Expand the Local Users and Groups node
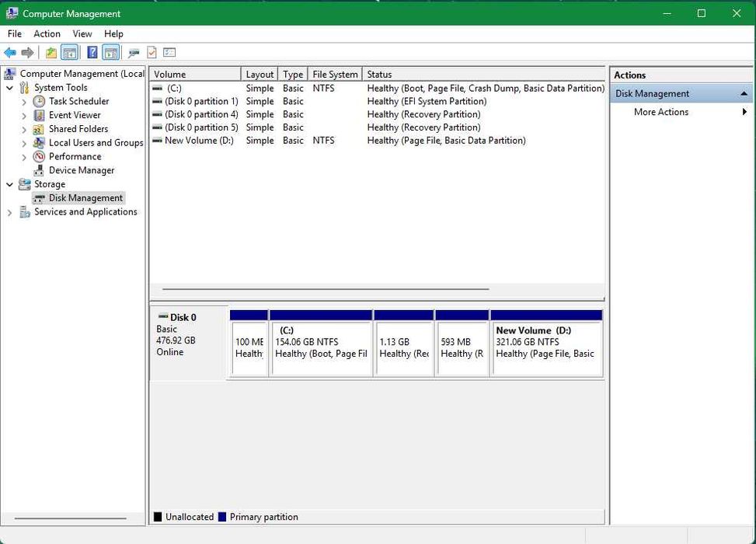 [x=24, y=143]
